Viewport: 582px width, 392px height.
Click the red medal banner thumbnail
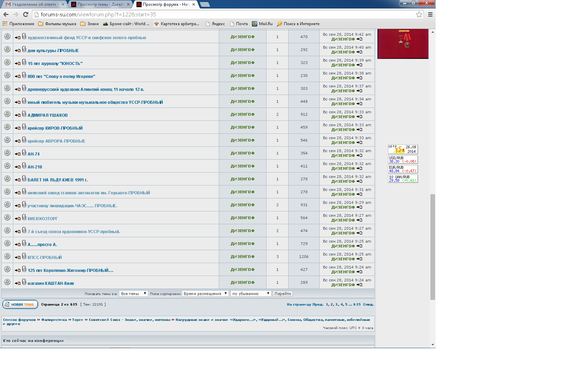point(403,44)
